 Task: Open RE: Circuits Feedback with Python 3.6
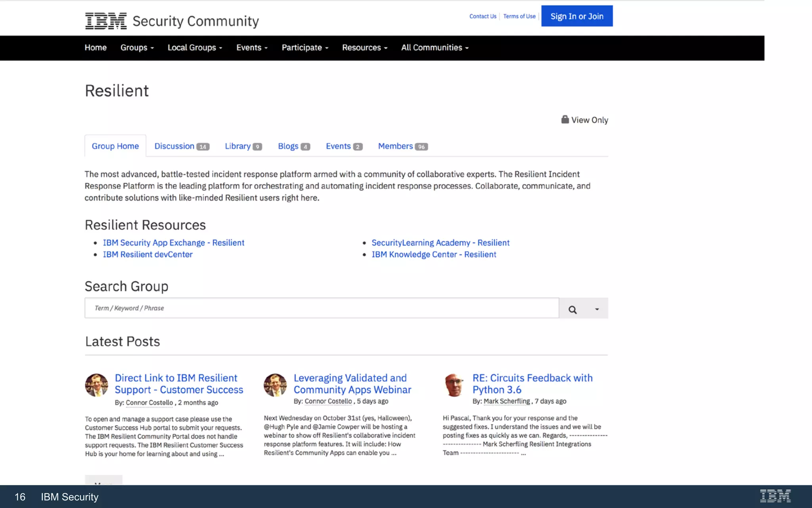click(x=532, y=384)
